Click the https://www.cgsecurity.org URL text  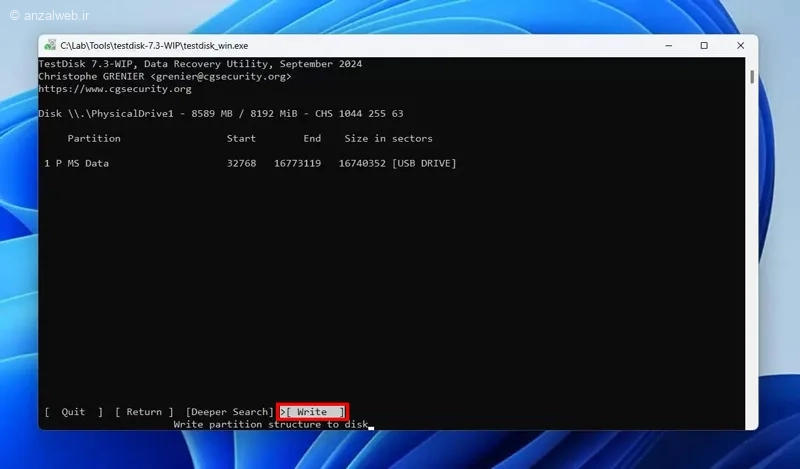(x=115, y=89)
